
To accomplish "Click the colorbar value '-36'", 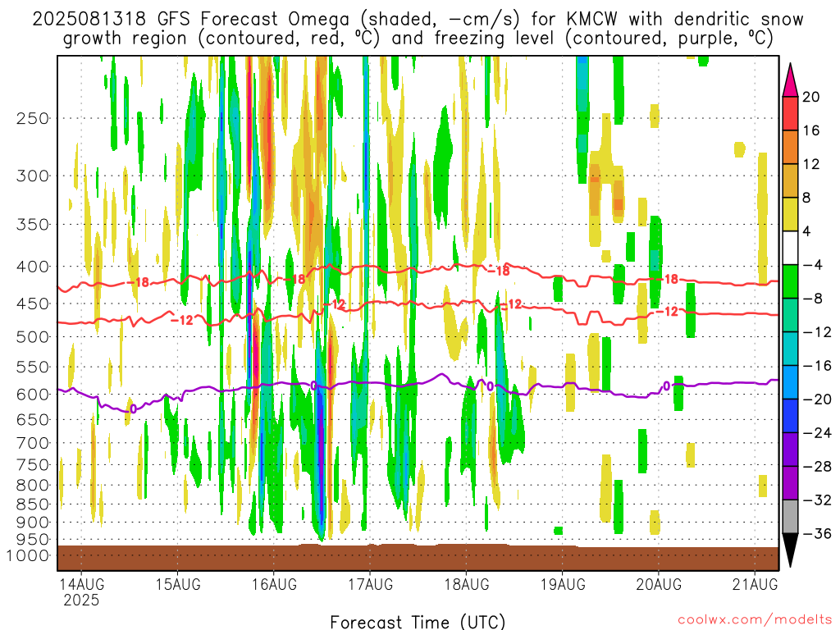I will [817, 533].
